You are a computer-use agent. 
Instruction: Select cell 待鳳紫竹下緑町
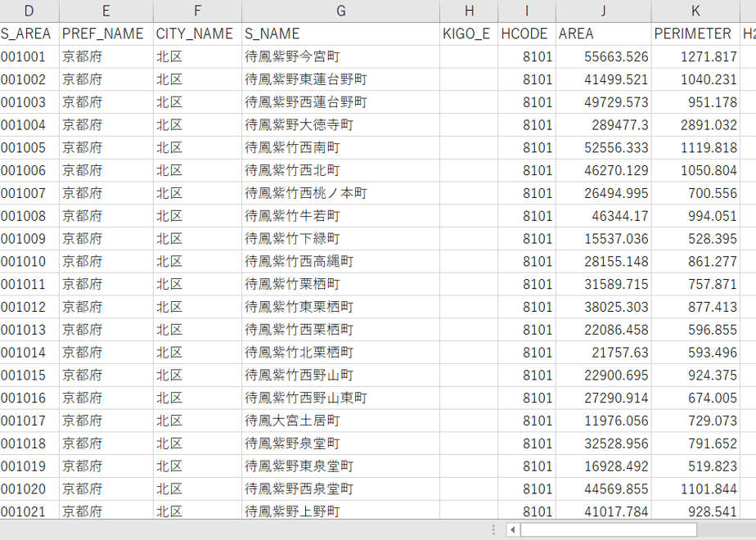pyautogui.click(x=341, y=239)
